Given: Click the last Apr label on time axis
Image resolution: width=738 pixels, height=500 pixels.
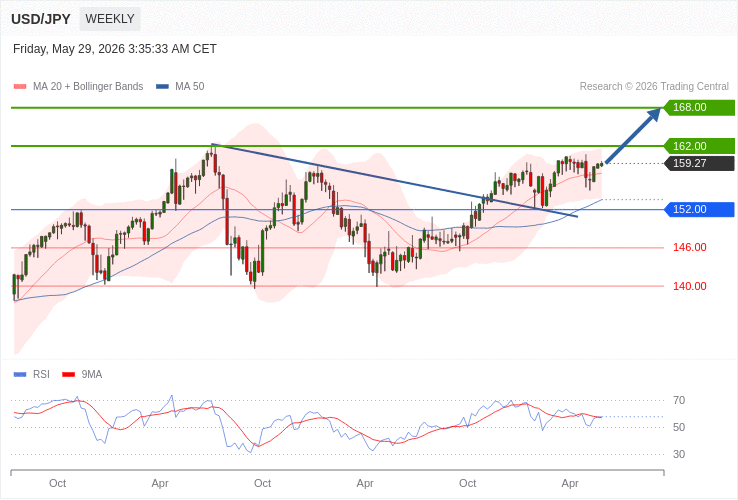Looking at the screenshot, I should (570, 484).
